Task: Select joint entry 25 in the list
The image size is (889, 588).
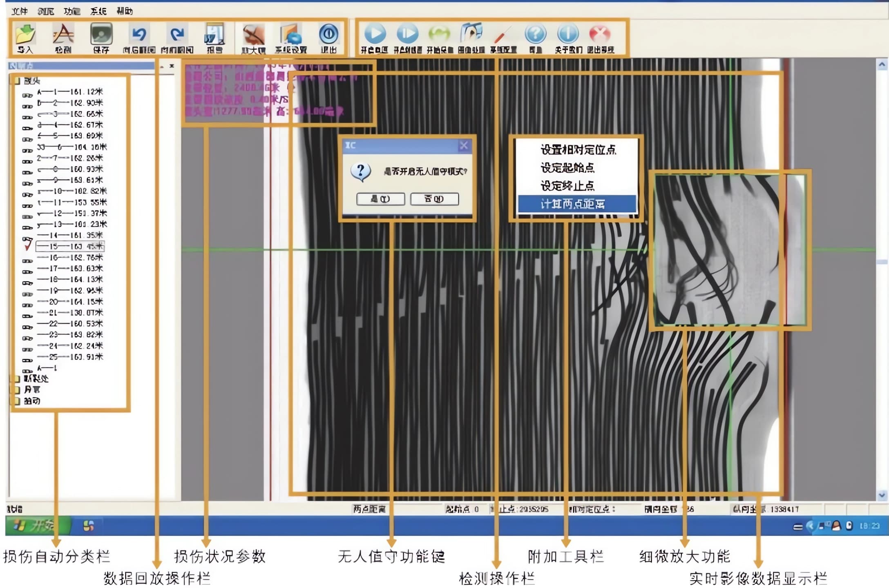Action: click(x=70, y=356)
